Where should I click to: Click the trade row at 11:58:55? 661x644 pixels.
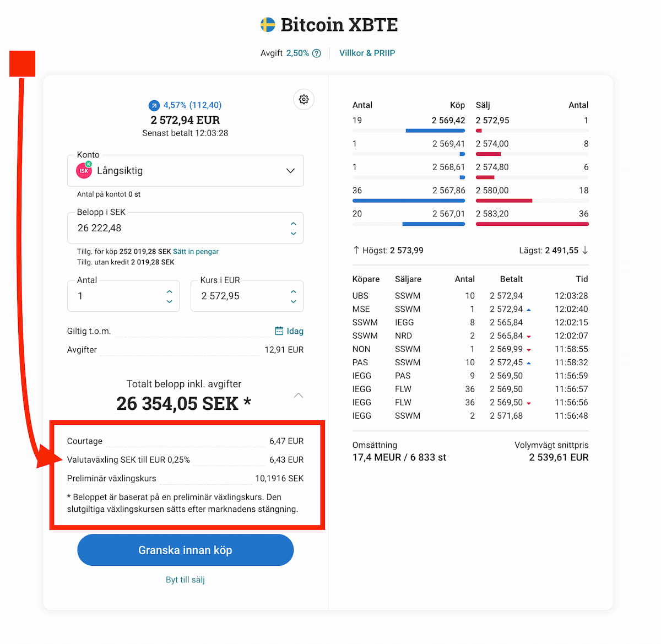point(470,349)
